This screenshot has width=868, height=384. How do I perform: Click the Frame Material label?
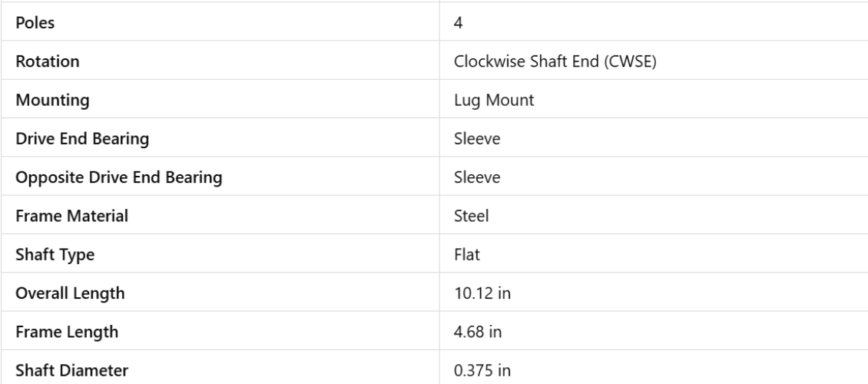71,217
